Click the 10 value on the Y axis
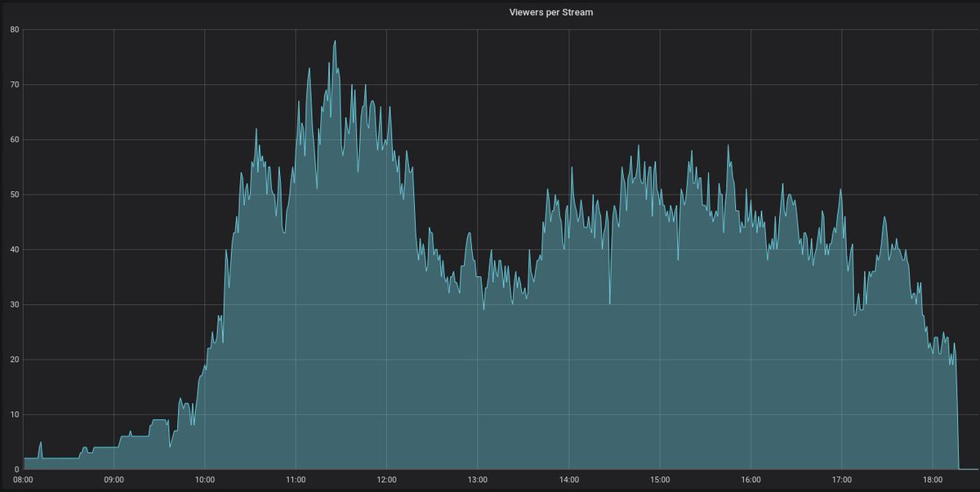The height and width of the screenshot is (492, 980). click(x=14, y=414)
